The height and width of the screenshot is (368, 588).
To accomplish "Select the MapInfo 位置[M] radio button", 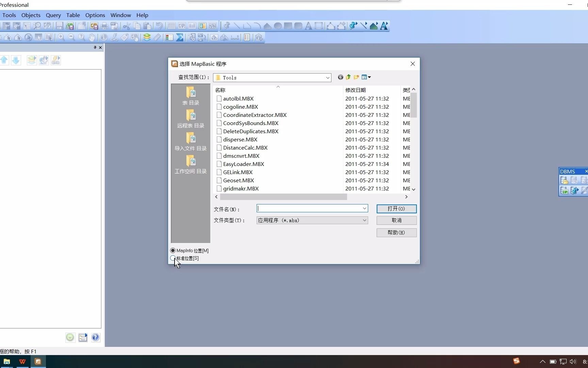I will point(173,250).
